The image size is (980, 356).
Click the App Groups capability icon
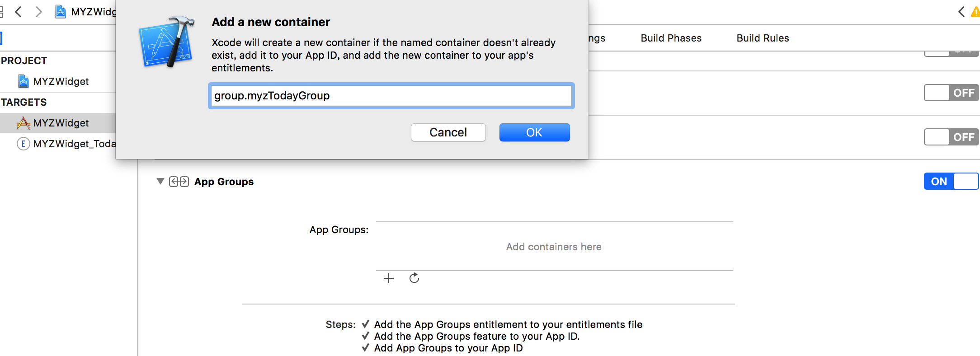(179, 182)
